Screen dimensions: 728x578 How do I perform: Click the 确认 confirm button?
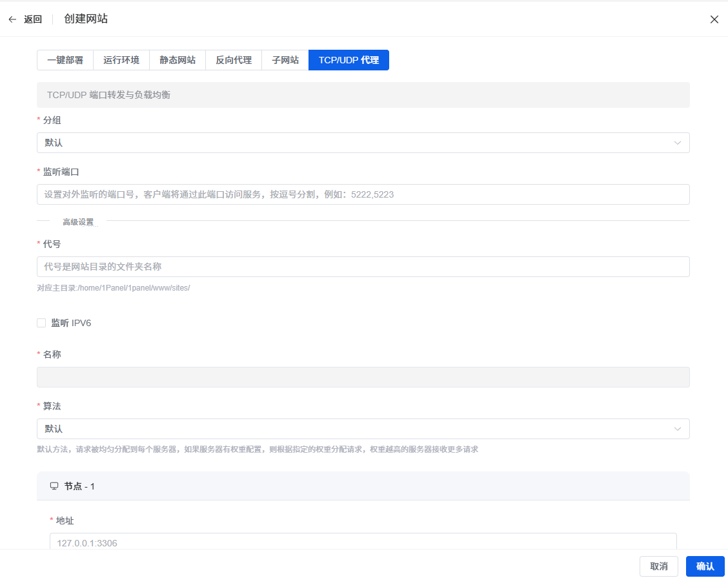[705, 566]
